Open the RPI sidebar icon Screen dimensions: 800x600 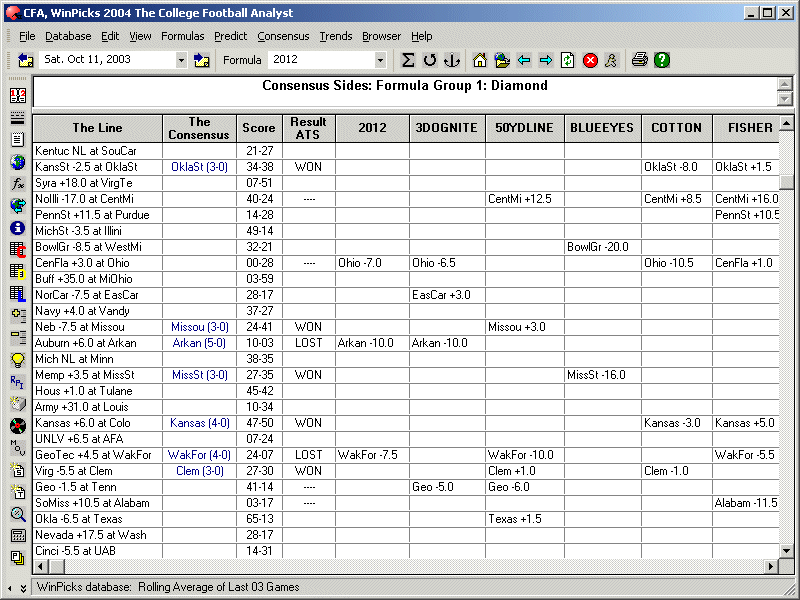[18, 382]
